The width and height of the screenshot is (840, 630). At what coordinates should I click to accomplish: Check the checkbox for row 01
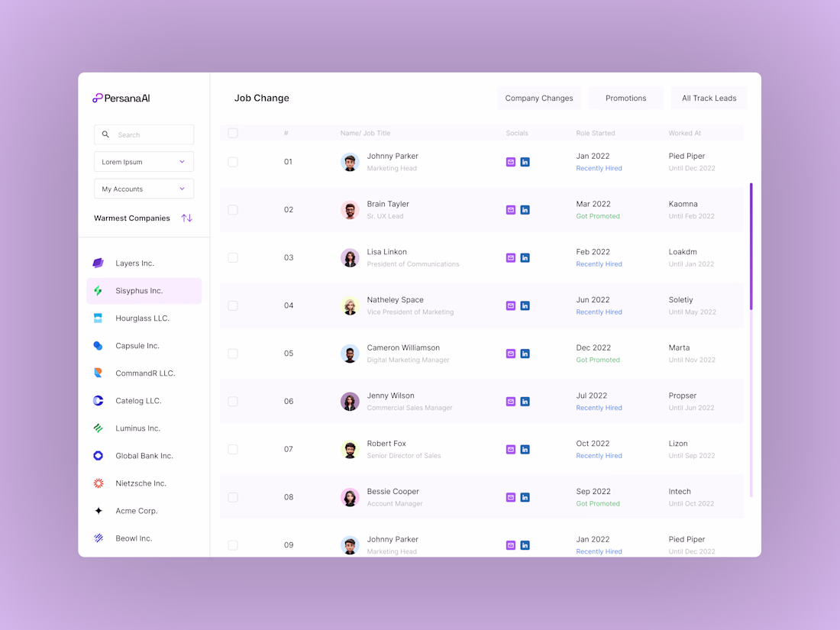pos(232,162)
